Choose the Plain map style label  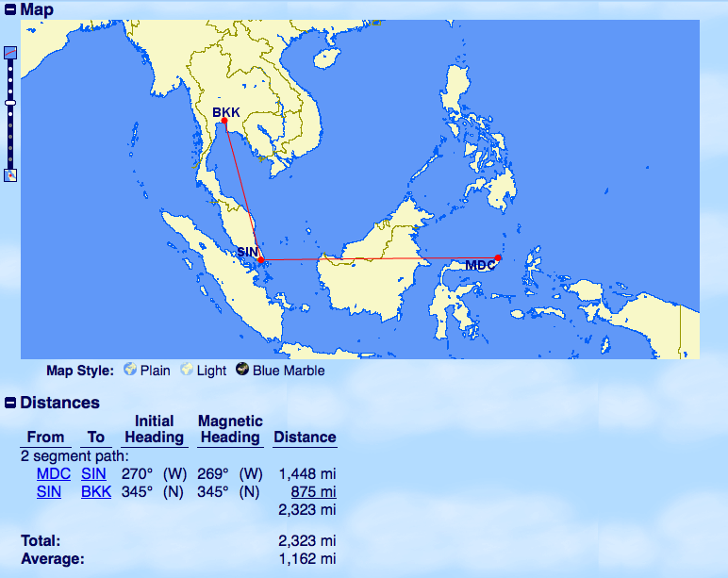pyautogui.click(x=155, y=371)
